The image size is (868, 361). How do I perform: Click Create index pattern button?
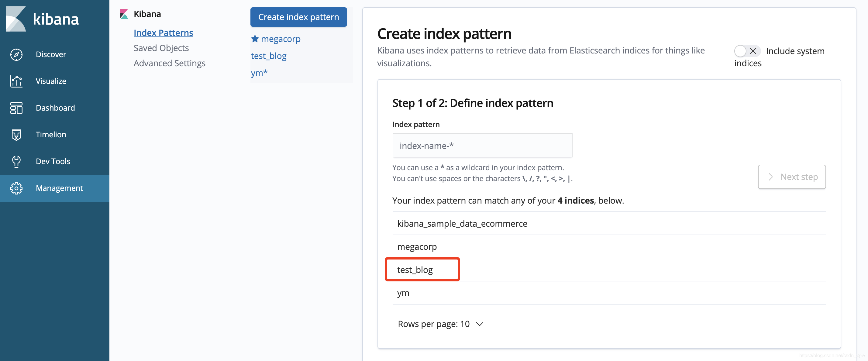(298, 17)
